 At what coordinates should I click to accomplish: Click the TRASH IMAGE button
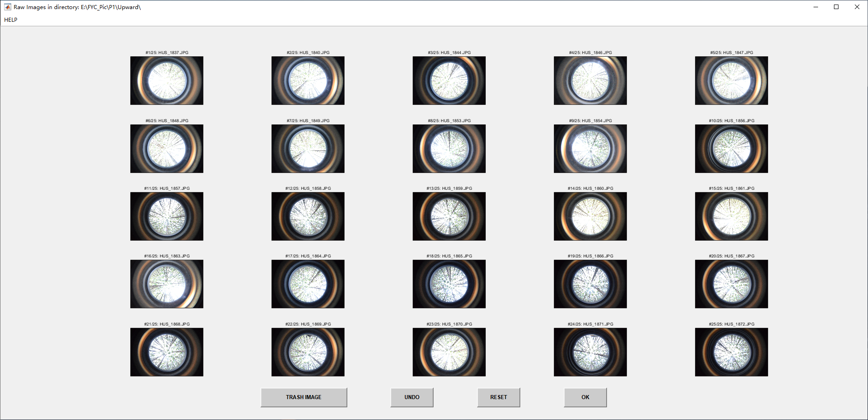(304, 397)
